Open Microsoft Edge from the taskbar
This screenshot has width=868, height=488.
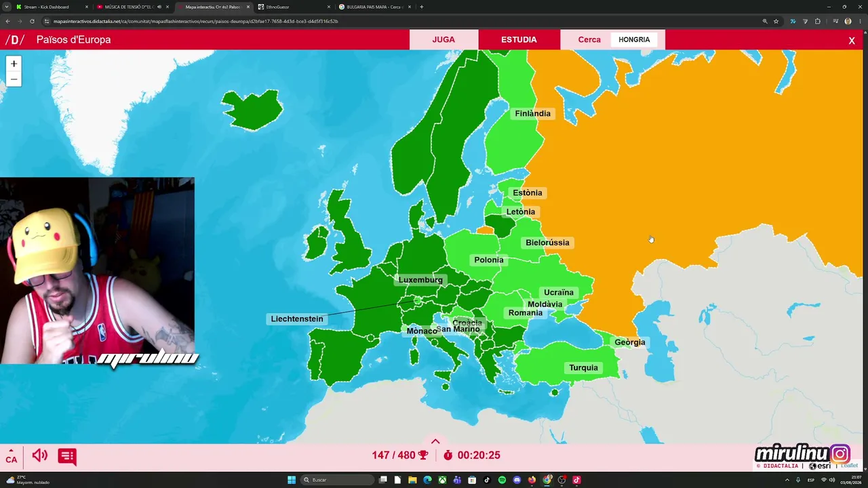[x=427, y=480]
